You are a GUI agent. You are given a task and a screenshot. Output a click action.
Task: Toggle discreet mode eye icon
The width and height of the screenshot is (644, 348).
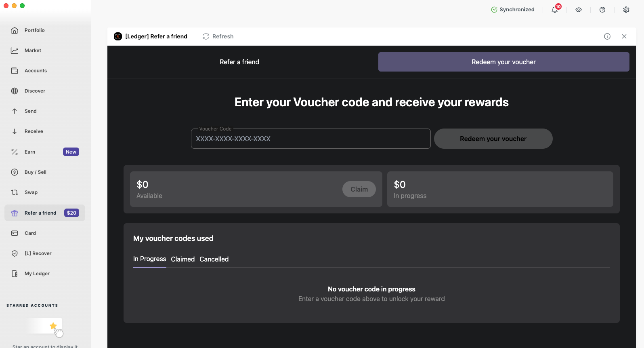[579, 10]
